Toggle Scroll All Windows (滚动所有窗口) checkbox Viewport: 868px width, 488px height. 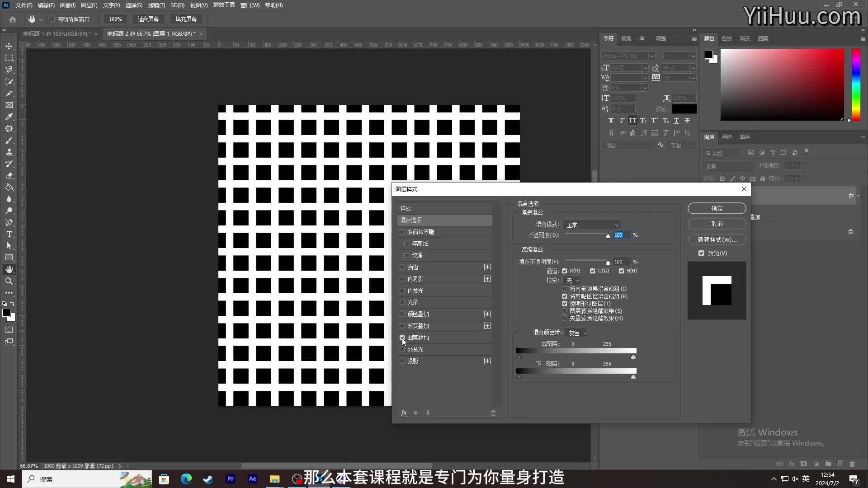pyautogui.click(x=52, y=19)
